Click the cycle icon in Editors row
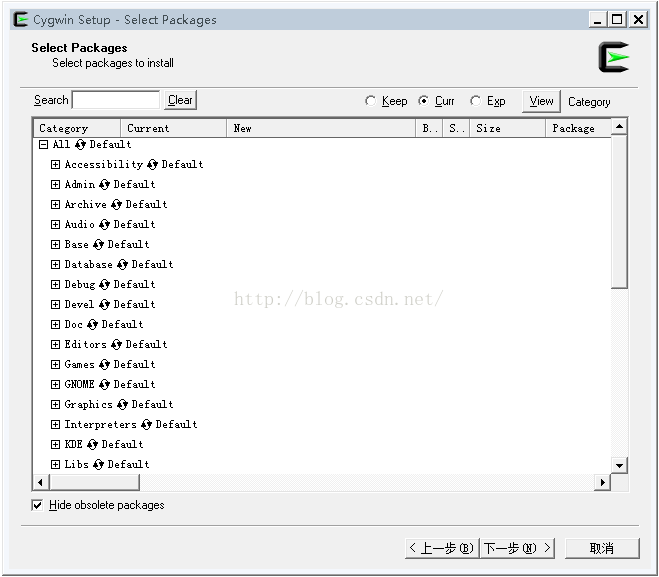659x577 pixels. coord(116,345)
